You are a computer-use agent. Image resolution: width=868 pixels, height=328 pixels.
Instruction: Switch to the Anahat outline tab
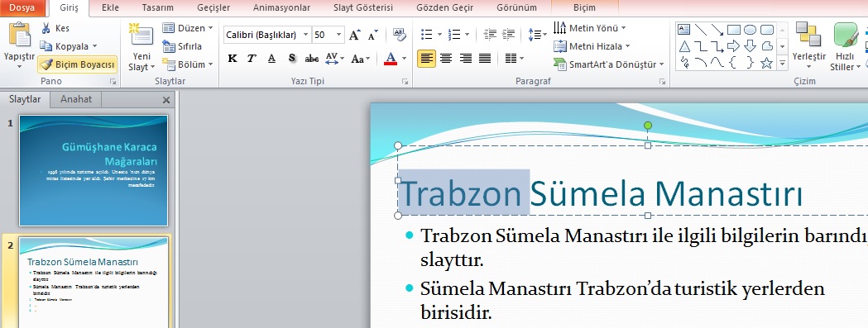point(76,99)
